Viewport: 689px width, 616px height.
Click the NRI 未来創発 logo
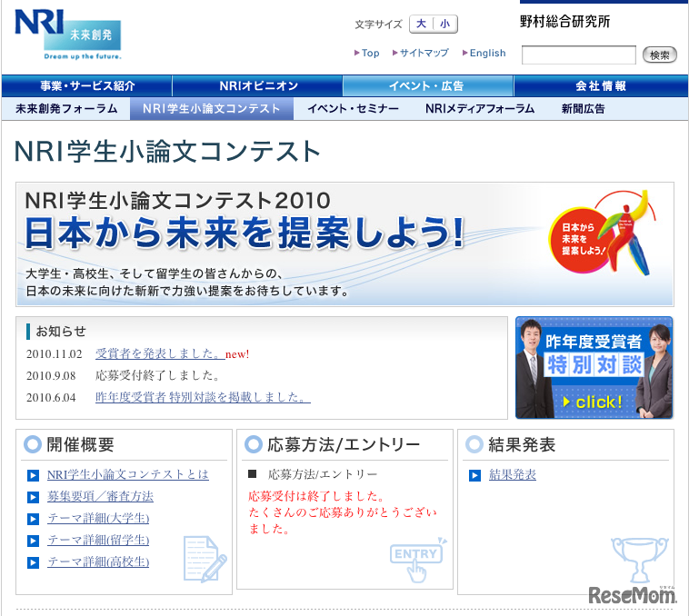[x=68, y=35]
